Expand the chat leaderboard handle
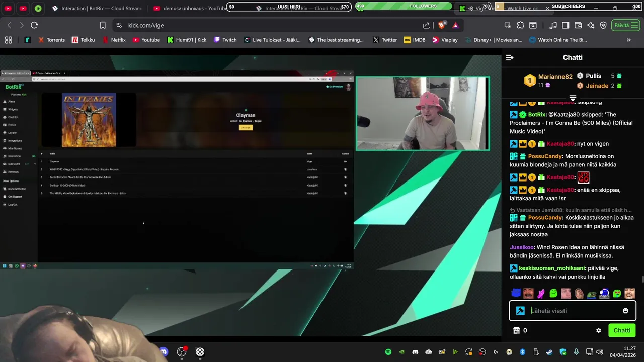The height and width of the screenshot is (362, 644). (573, 97)
